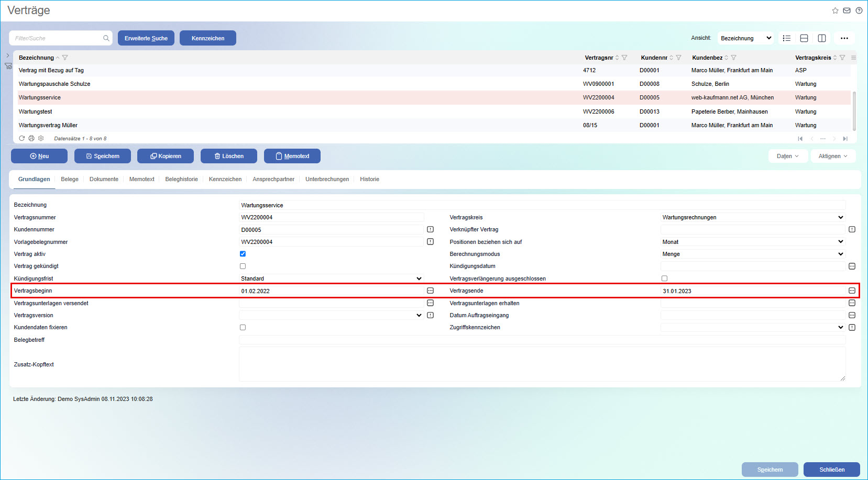Check Vertragsverlängerung ausgeschlossen checkbox
This screenshot has width=868, height=480.
[664, 278]
